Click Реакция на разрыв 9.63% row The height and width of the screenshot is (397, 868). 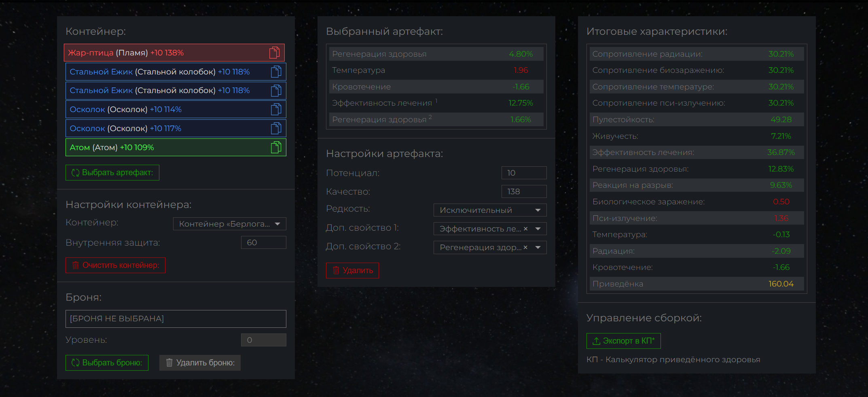tap(697, 185)
